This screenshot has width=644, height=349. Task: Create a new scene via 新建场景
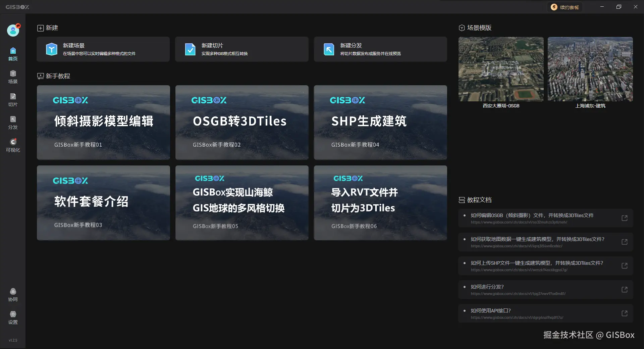click(103, 49)
